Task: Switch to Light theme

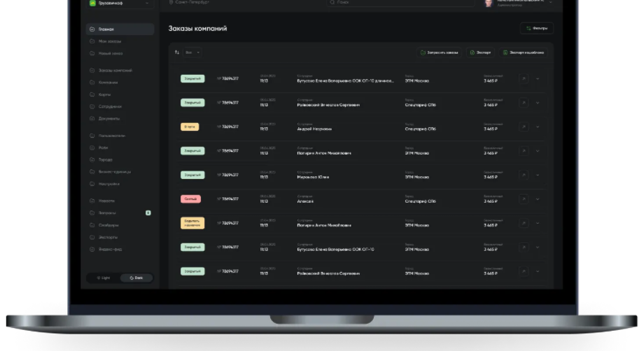Action: (x=102, y=278)
